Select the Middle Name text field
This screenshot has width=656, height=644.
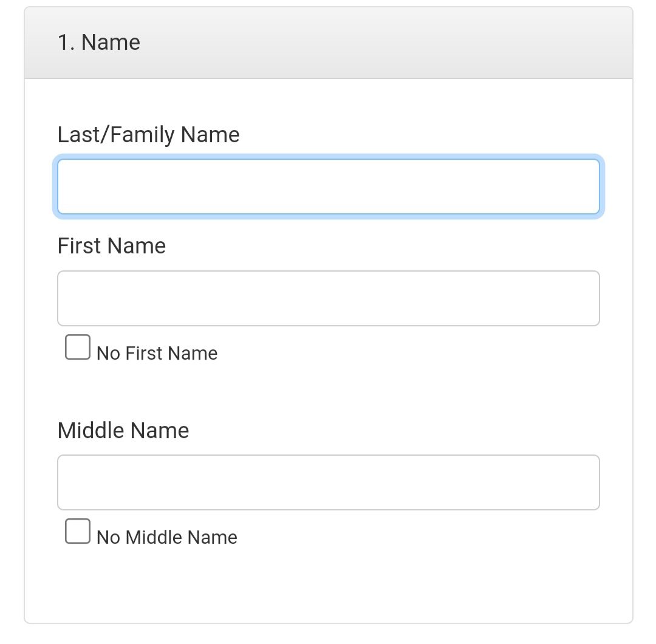328,482
